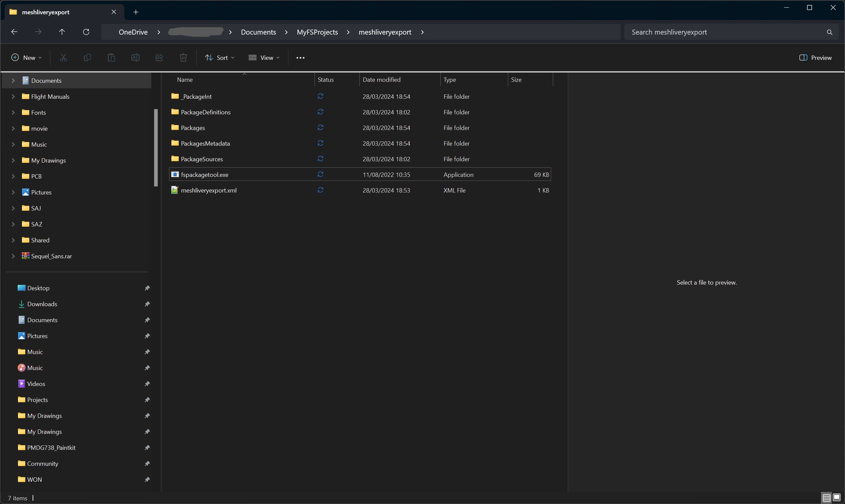Navigate back using the Back arrow
This screenshot has width=845, height=504.
coord(14,32)
